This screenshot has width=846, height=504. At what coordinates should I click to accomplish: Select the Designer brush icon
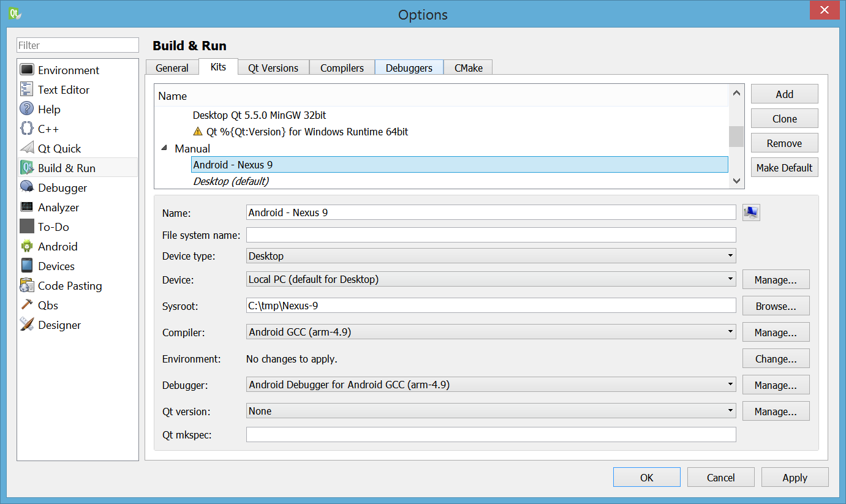(x=27, y=325)
